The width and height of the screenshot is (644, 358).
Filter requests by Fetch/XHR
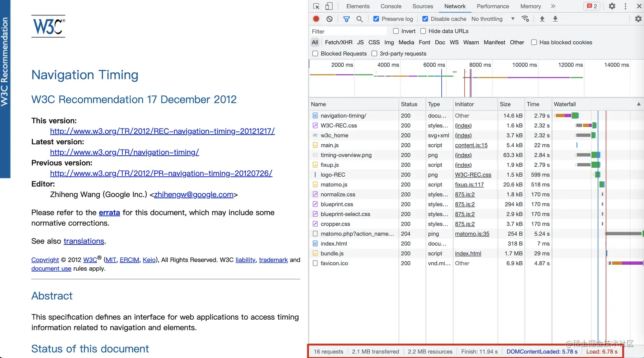tap(339, 42)
